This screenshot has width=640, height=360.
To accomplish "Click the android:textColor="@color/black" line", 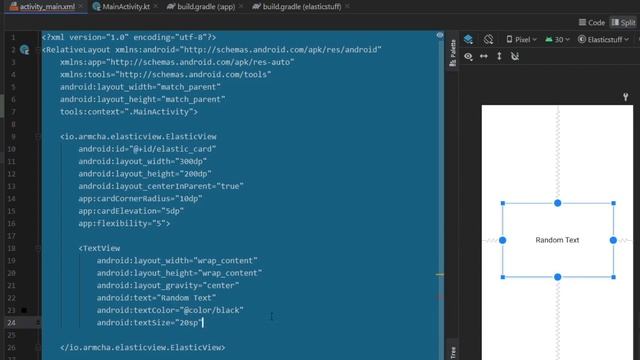I will 170,310.
